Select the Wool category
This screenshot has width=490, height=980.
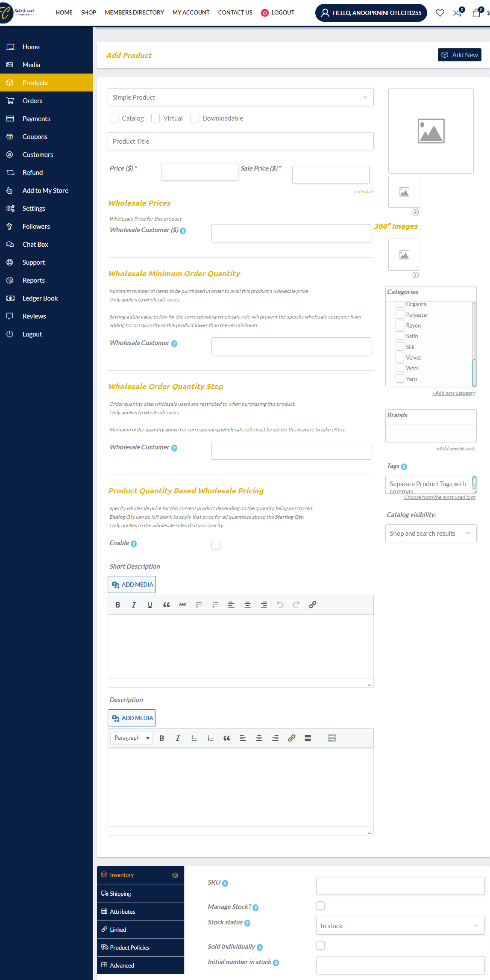coord(400,368)
